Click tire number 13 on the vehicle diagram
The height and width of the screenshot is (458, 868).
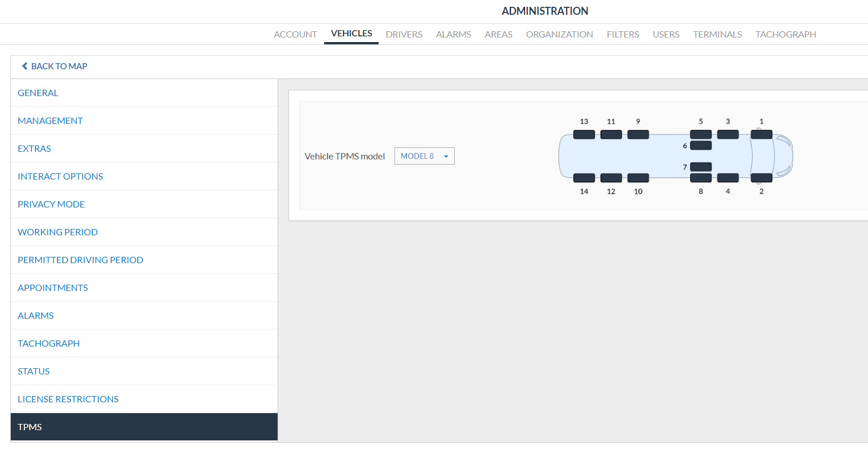coord(584,135)
